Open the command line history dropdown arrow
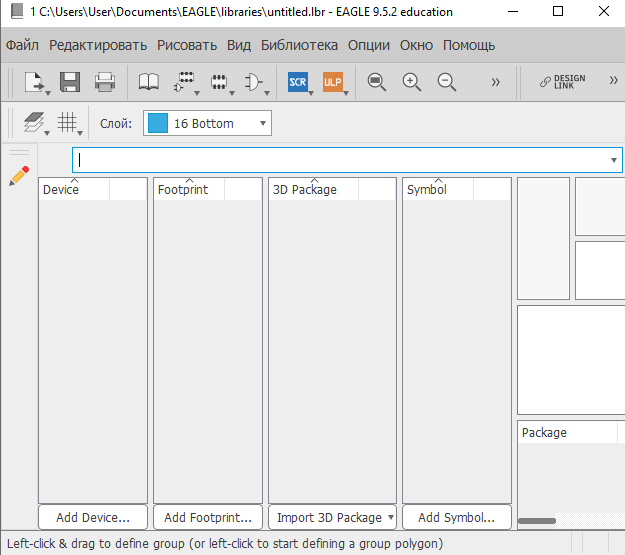The height and width of the screenshot is (555, 625). tap(614, 160)
